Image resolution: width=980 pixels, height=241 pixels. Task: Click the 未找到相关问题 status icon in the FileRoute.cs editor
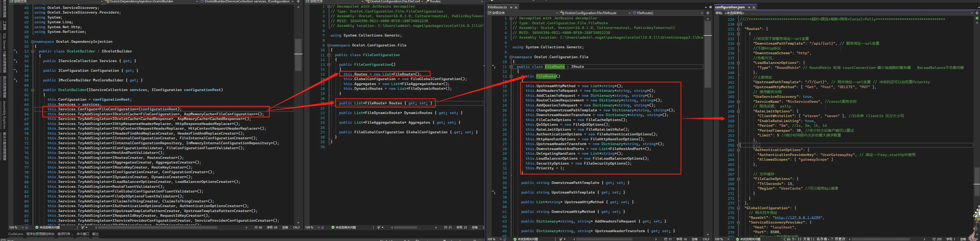coord(515,239)
